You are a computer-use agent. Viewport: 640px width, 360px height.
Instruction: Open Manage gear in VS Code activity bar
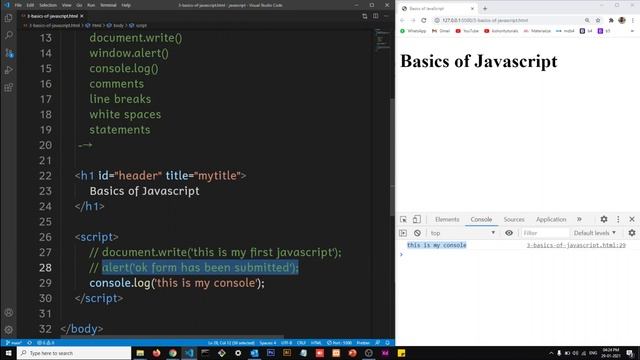[9, 329]
